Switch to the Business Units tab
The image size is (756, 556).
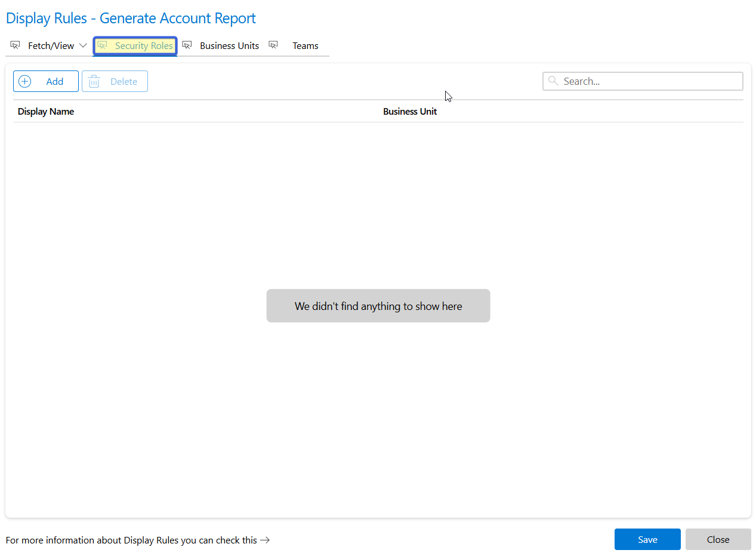pyautogui.click(x=229, y=46)
